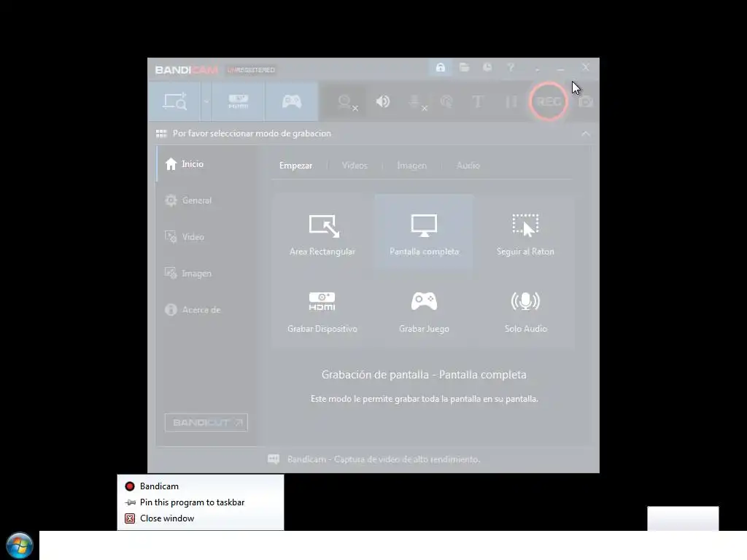Start recording with the REC button
The image size is (747, 560).
(x=549, y=101)
